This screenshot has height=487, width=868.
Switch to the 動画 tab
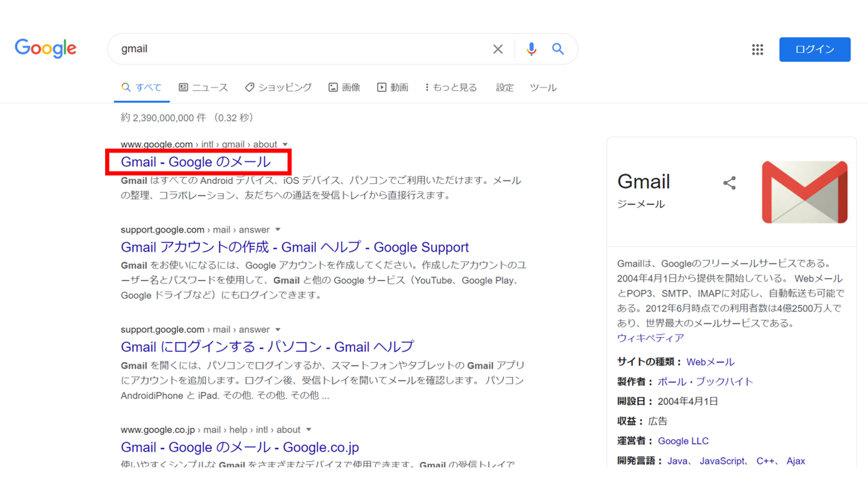coord(393,87)
